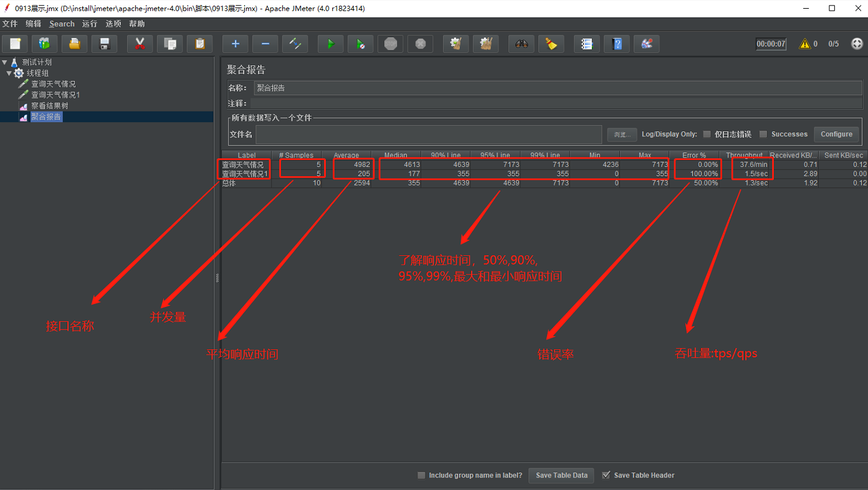Collapse the 线程组 tree node
Image resolution: width=868 pixels, height=490 pixels.
[x=9, y=73]
